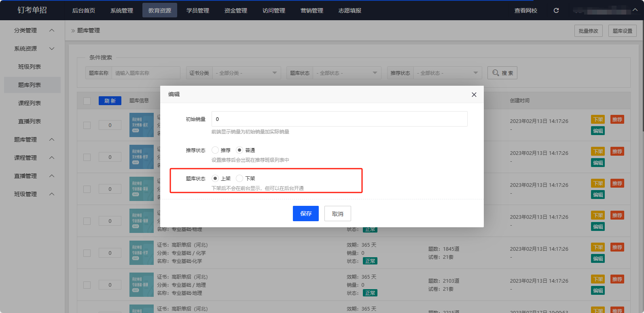Open the 证书分类 dropdown
Viewport: 644px width, 313px height.
tap(246, 73)
